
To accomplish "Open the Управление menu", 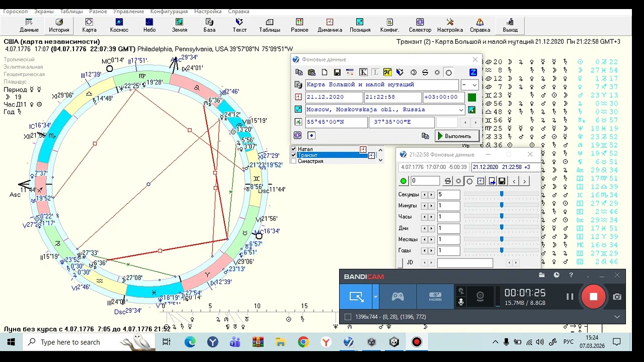I will click(x=128, y=11).
